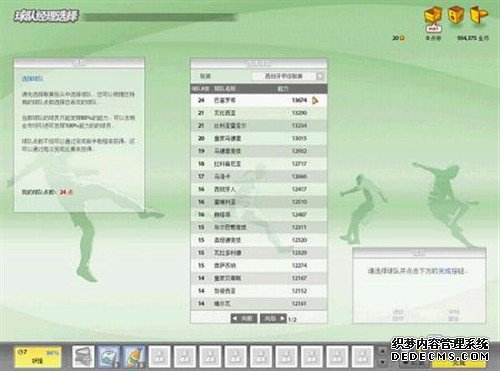
Task: Select the team with ability 12141
Action: tap(259, 303)
